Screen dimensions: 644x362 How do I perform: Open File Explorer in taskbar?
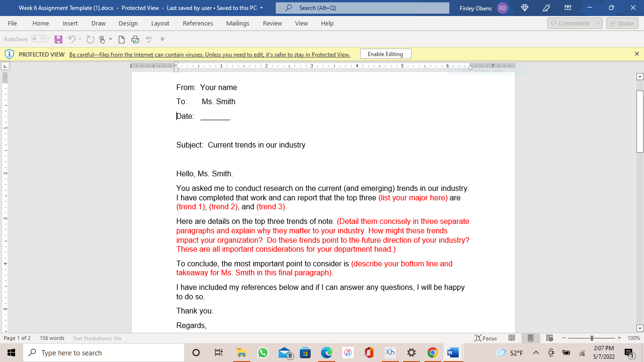(242, 353)
